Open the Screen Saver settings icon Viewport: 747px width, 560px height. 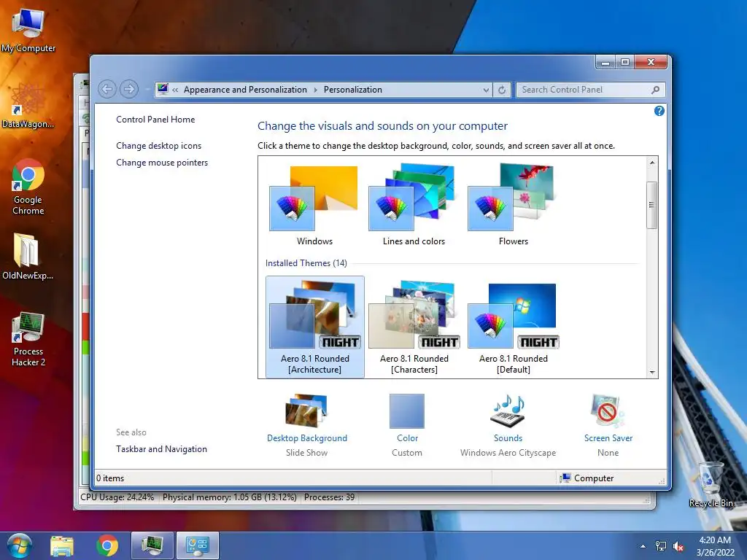tap(608, 411)
